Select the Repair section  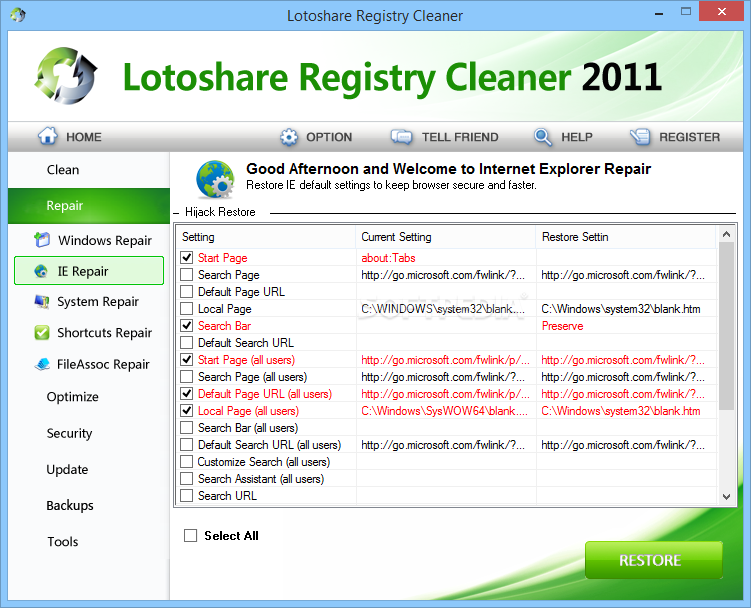(89, 206)
